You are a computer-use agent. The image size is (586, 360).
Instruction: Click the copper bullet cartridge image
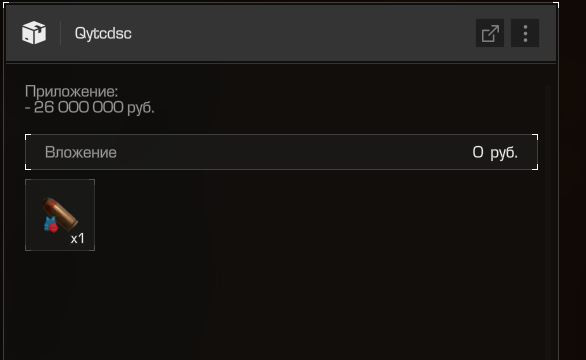tap(61, 213)
